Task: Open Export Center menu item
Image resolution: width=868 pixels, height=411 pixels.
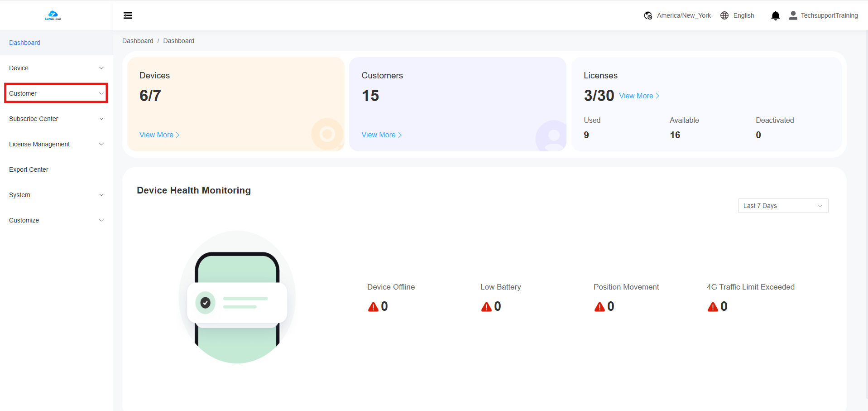Action: pyautogui.click(x=29, y=169)
